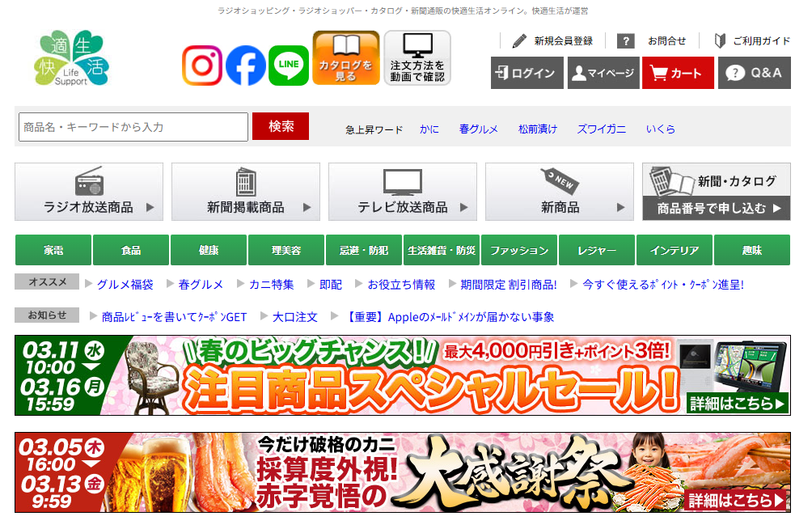
Task: Open the 注目商品スペシャルセール banner
Action: click(403, 375)
